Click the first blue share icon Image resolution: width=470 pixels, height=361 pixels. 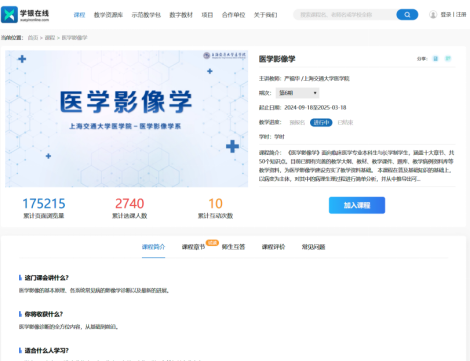435,59
